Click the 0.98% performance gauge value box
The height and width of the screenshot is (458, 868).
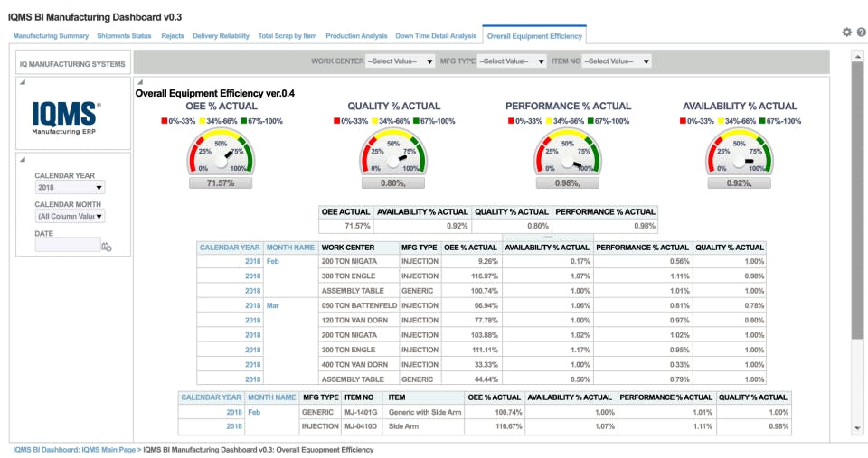(568, 183)
